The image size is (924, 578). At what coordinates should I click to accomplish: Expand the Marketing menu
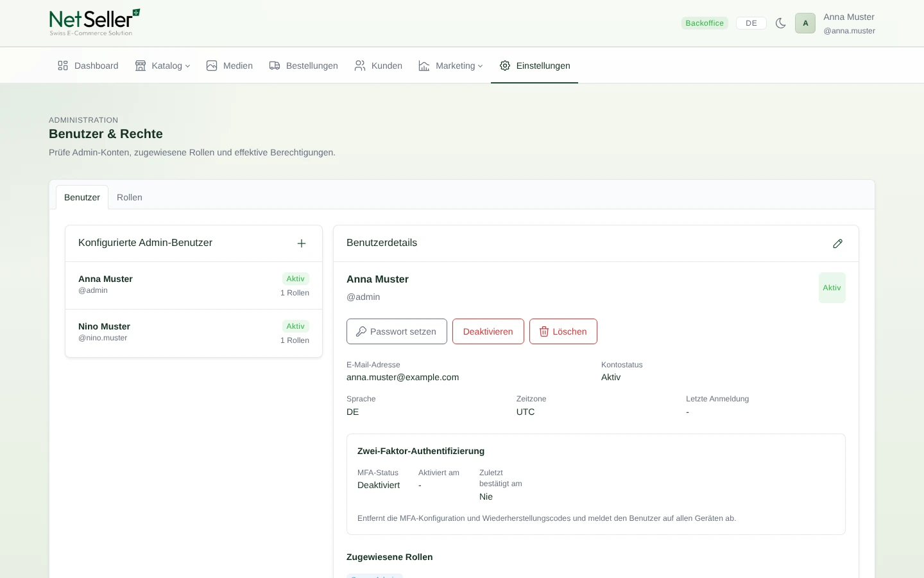coord(450,66)
